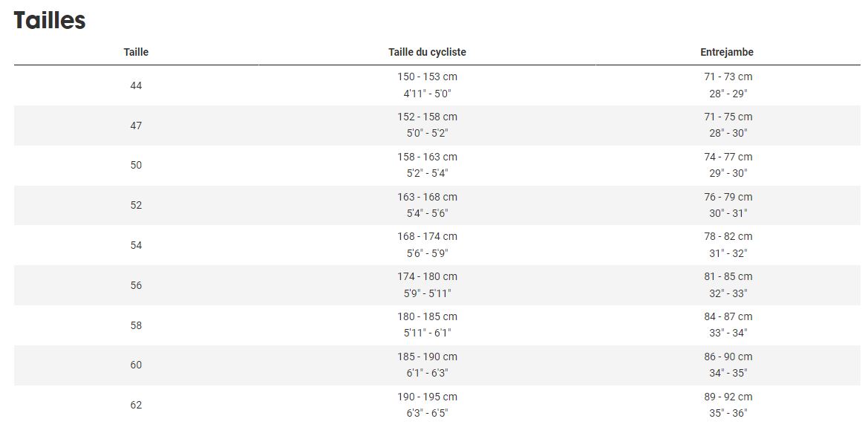Click the Taille du cycliste column header
Screen dimensions: 868x436
coord(427,52)
